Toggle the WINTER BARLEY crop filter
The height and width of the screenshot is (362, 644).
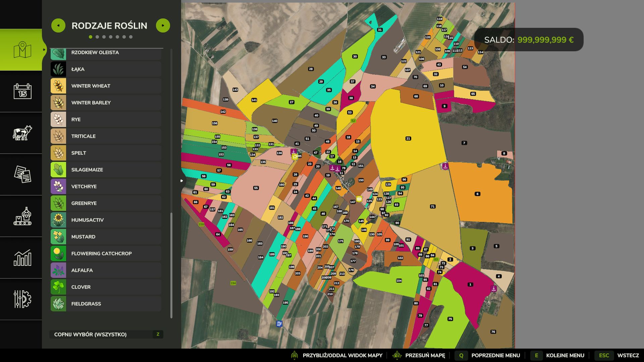pos(106,103)
